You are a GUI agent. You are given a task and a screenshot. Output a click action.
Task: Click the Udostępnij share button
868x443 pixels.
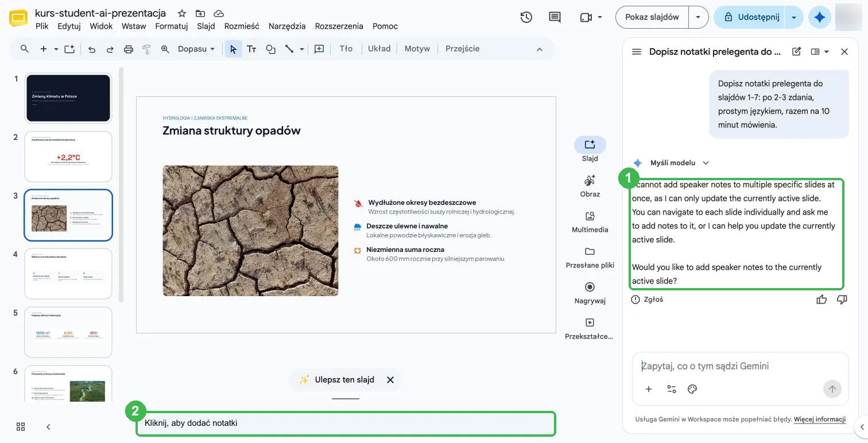pyautogui.click(x=752, y=17)
